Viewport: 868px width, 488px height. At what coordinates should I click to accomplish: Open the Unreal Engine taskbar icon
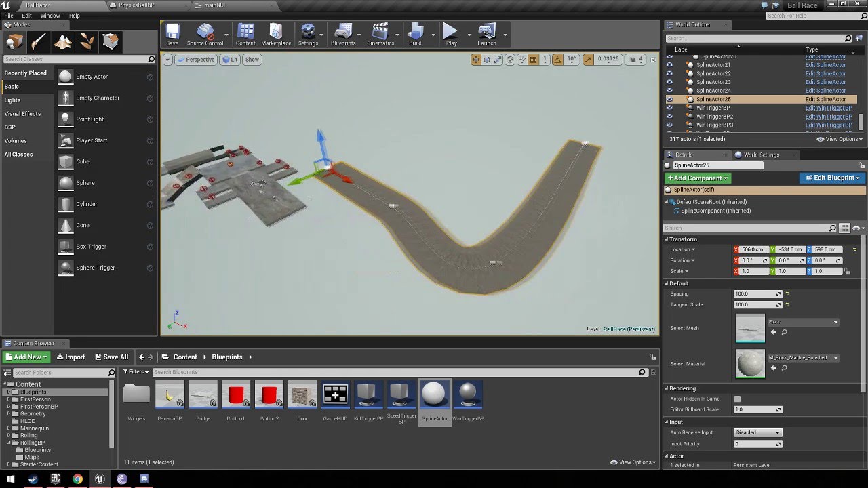100,479
